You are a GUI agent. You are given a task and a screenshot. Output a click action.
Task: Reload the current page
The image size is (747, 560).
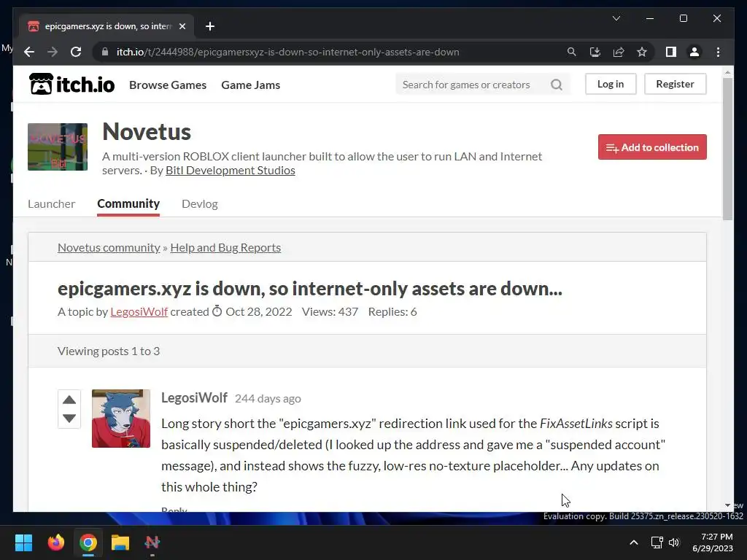(x=76, y=52)
